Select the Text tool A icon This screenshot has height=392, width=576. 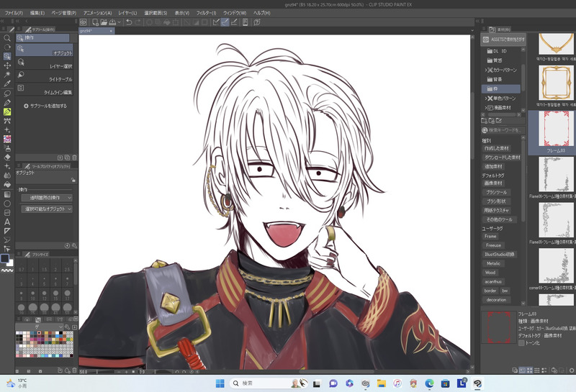pyautogui.click(x=7, y=222)
